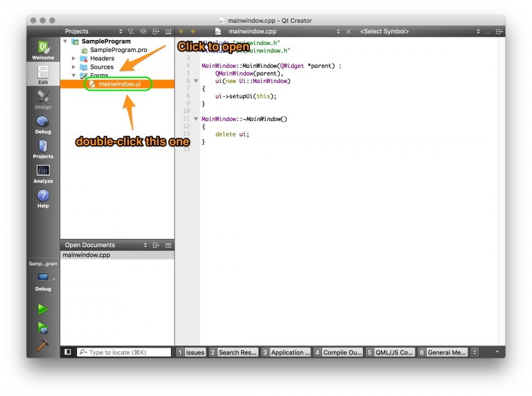Open the General Messages pane
The height and width of the screenshot is (396, 532).
(x=443, y=352)
